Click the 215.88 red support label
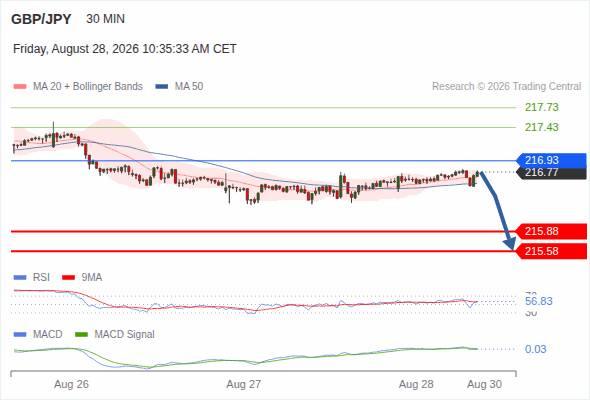 [551, 231]
